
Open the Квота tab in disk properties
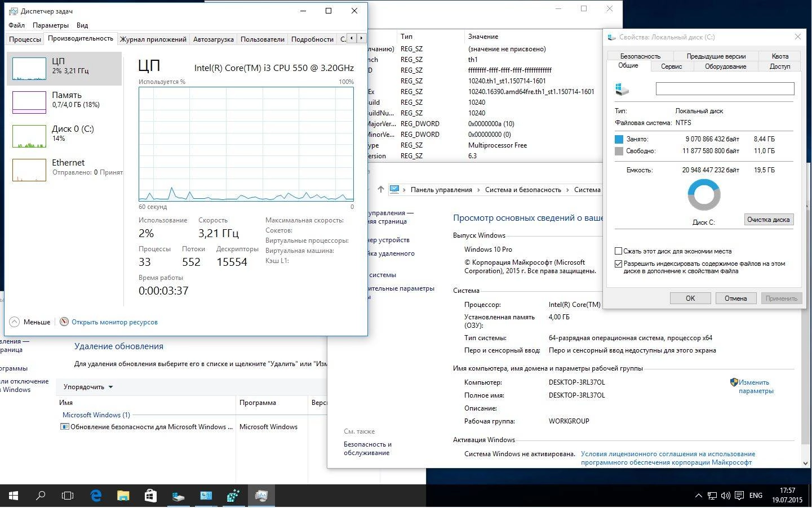pos(780,56)
